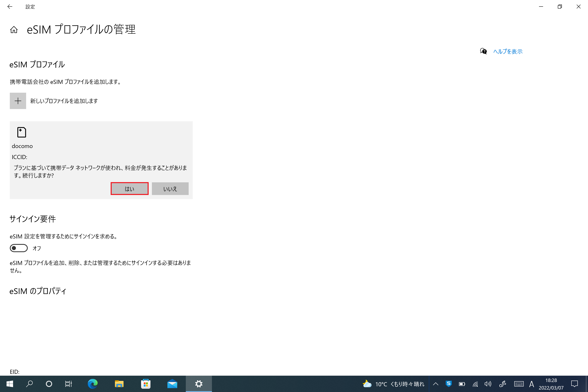588x392 pixels.
Task: Click the eSIM のプロパティ heading
Action: point(38,291)
